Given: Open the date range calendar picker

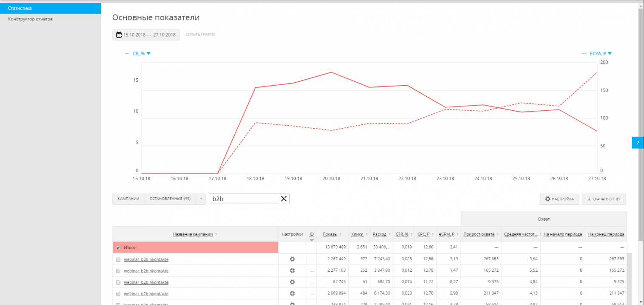Looking at the screenshot, I should point(119,35).
